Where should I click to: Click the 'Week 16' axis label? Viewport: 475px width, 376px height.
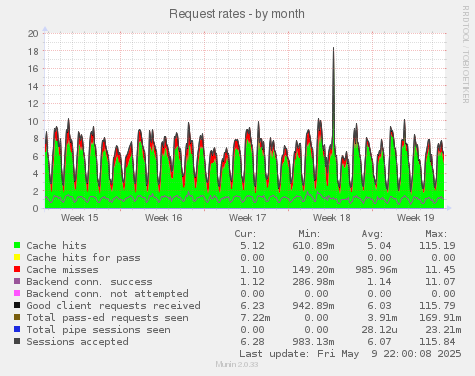[164, 218]
